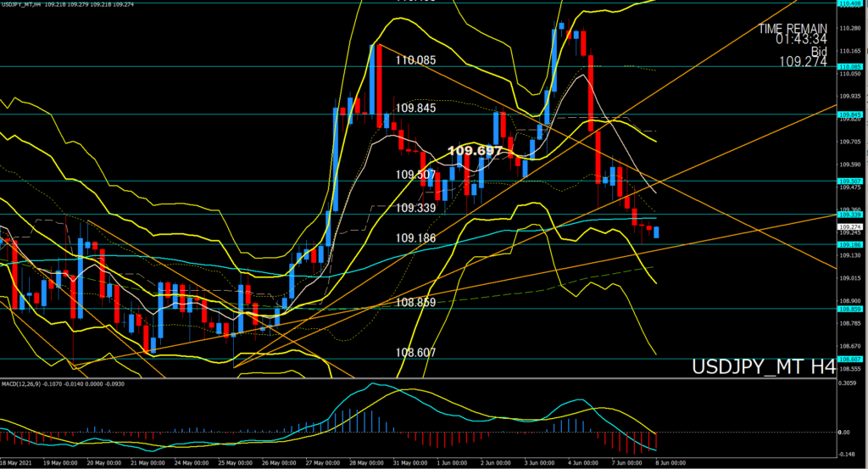Click the 24 May 00:00 time axis label

coord(192,463)
